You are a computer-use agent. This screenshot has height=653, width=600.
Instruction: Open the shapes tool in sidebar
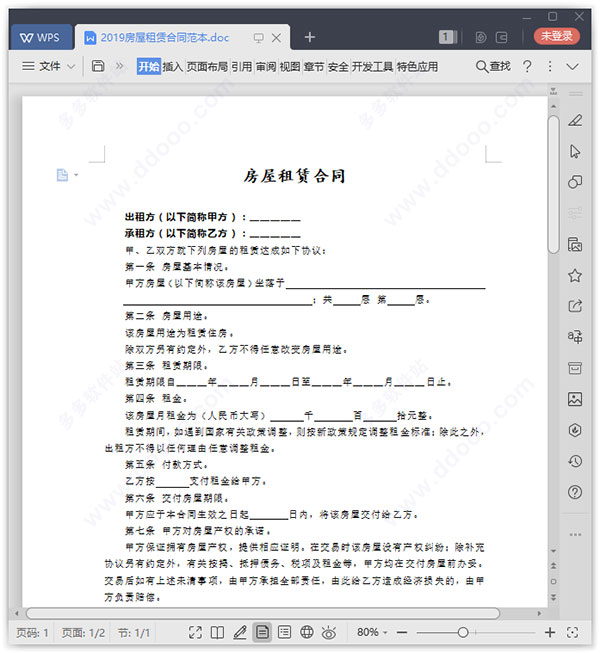pos(575,182)
